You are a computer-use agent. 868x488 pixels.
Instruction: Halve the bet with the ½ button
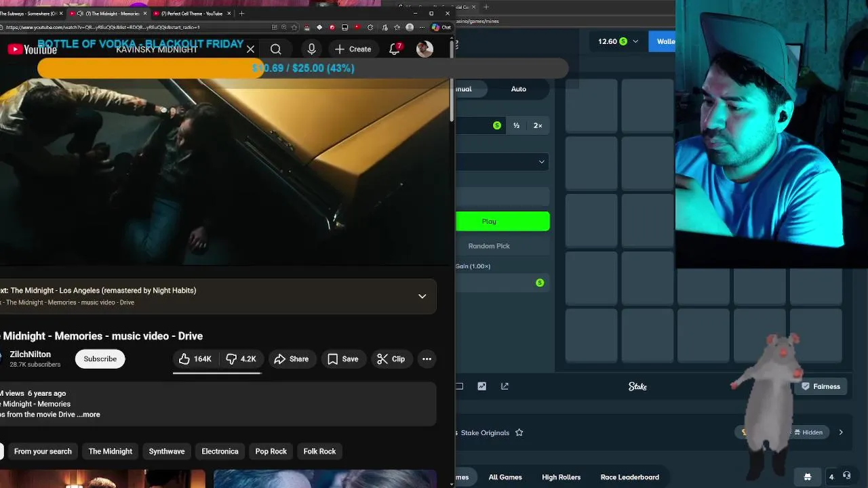516,125
